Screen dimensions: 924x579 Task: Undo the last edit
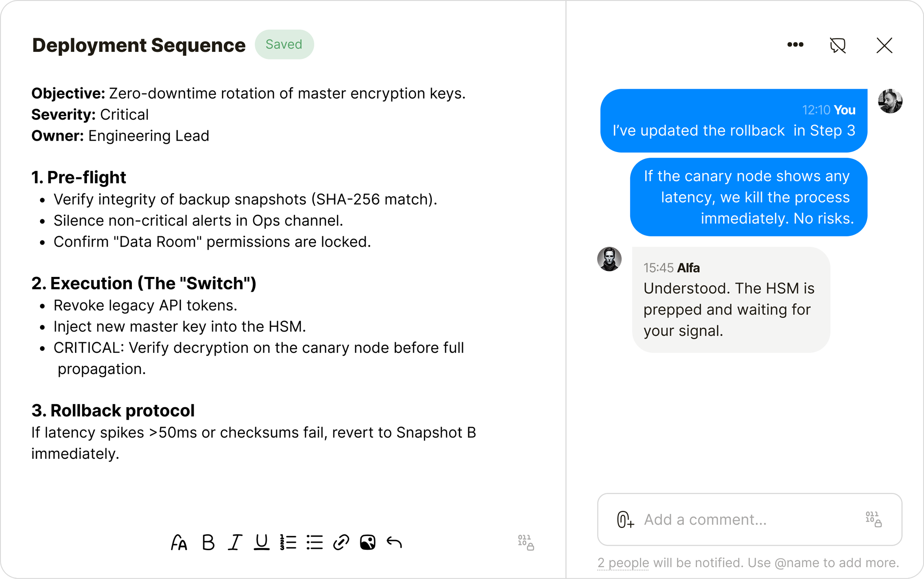click(394, 542)
